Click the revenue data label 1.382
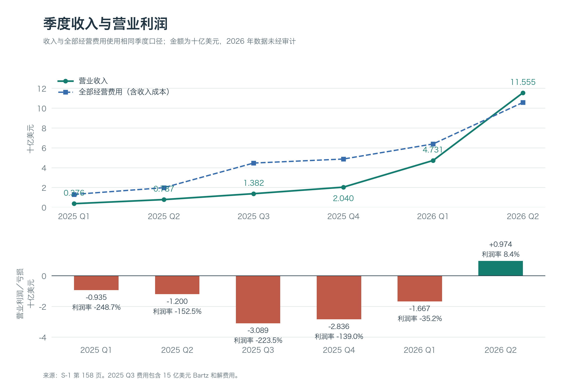 pyautogui.click(x=254, y=183)
